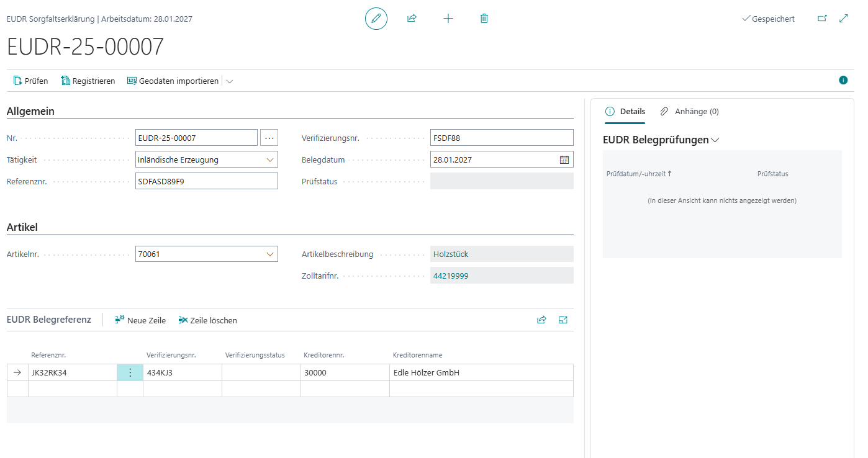Open the Belegdatum calendar picker
This screenshot has width=868, height=458.
tap(564, 159)
